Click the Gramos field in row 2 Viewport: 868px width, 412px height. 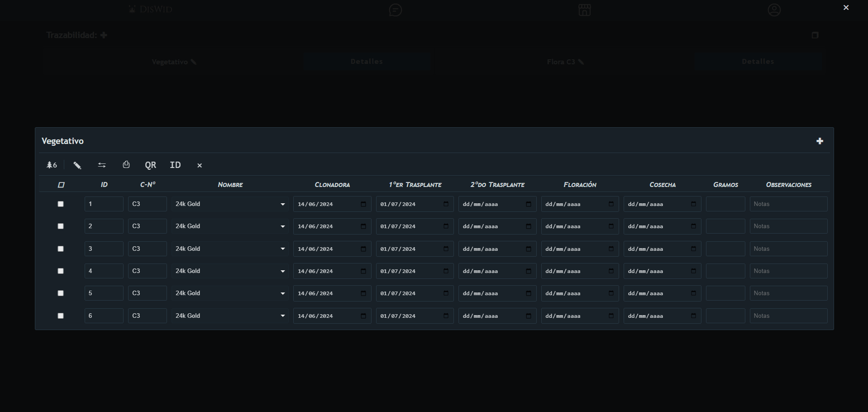[725, 226]
